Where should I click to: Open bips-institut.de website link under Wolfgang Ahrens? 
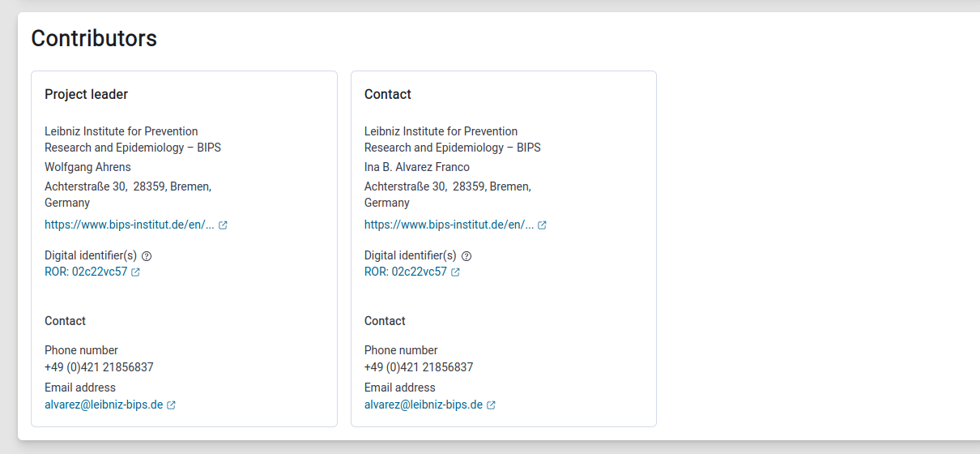click(x=130, y=225)
